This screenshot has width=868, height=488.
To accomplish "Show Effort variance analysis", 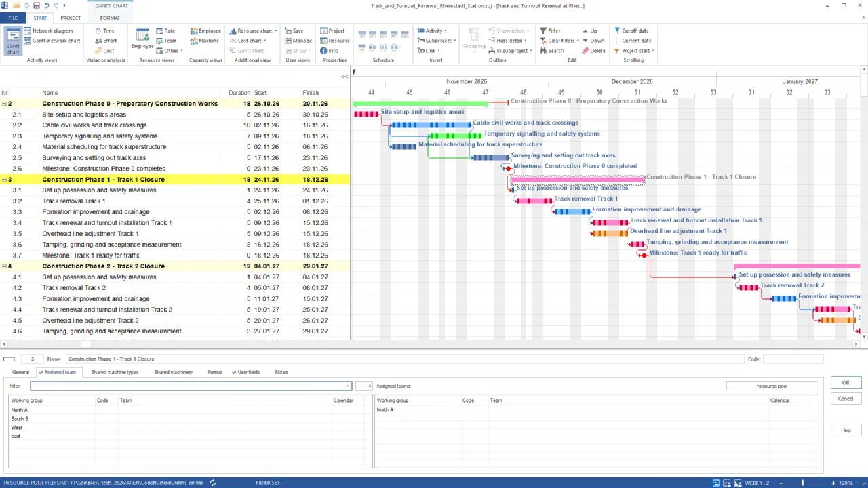I will coord(105,41).
